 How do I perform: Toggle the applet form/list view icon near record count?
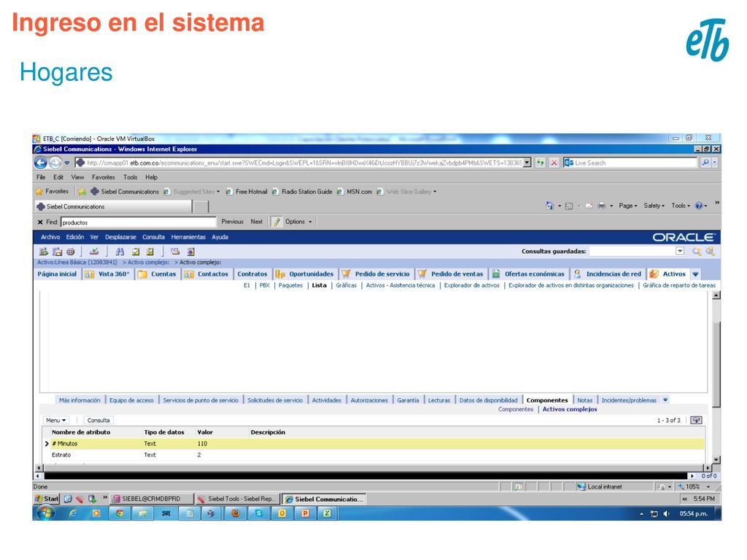click(696, 420)
